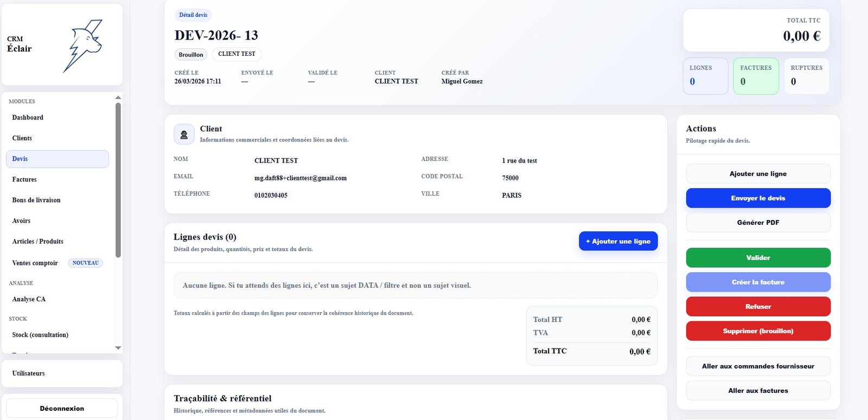Log out with the Déconnexion button
Image resolution: width=868 pixels, height=420 pixels.
(62, 409)
